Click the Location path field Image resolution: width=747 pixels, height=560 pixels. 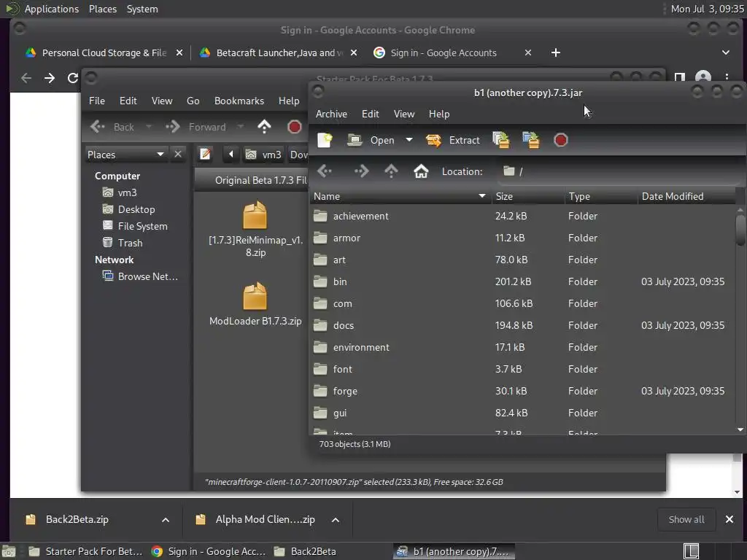click(619, 171)
